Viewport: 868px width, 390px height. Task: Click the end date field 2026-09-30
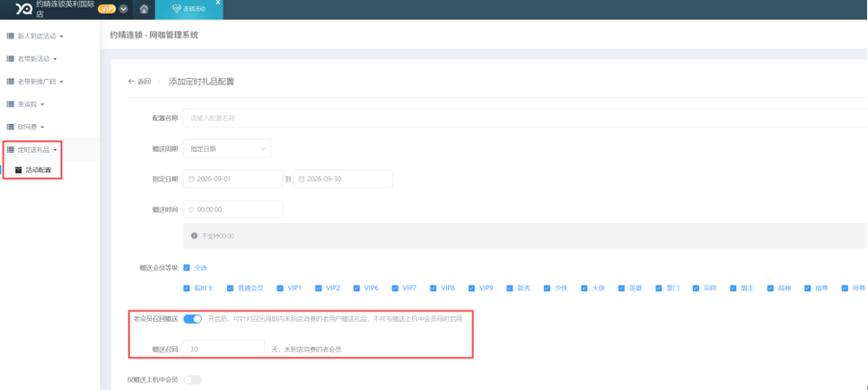click(343, 179)
